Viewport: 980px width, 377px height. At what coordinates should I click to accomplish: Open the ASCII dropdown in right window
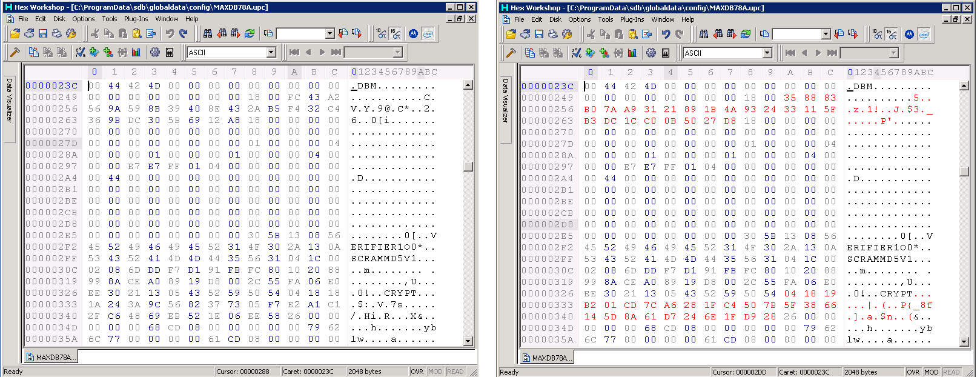click(x=767, y=53)
